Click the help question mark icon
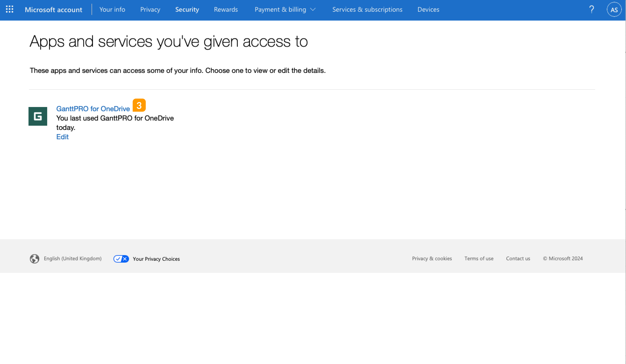Image resolution: width=626 pixels, height=364 pixels. coord(592,9)
